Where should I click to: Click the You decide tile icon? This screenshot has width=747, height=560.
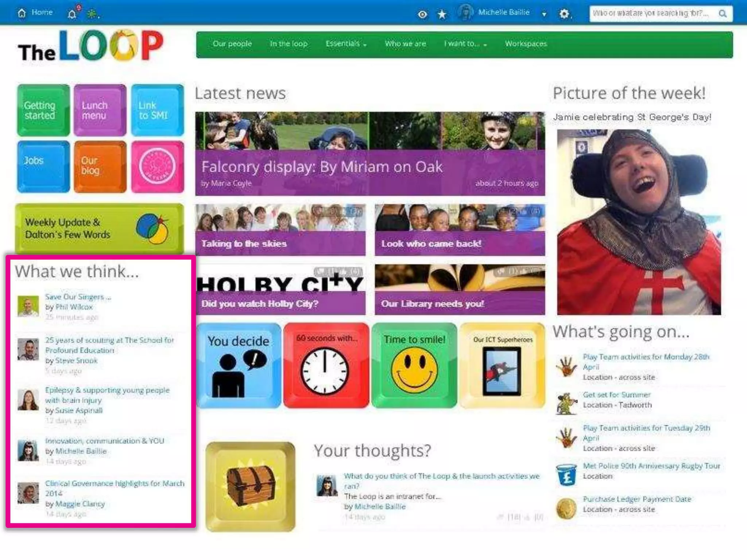pyautogui.click(x=239, y=365)
